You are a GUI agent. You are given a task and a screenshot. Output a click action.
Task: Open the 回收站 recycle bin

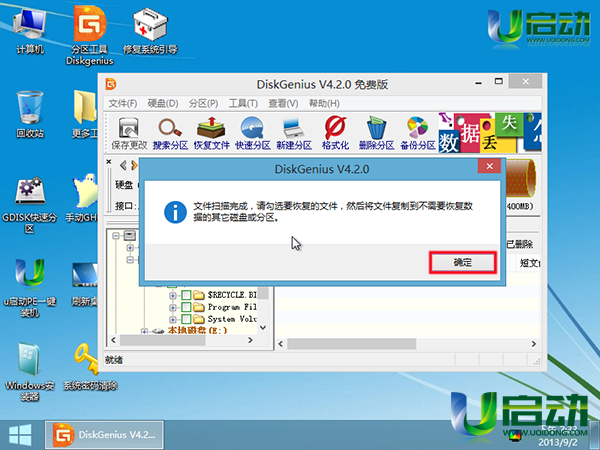point(30,114)
